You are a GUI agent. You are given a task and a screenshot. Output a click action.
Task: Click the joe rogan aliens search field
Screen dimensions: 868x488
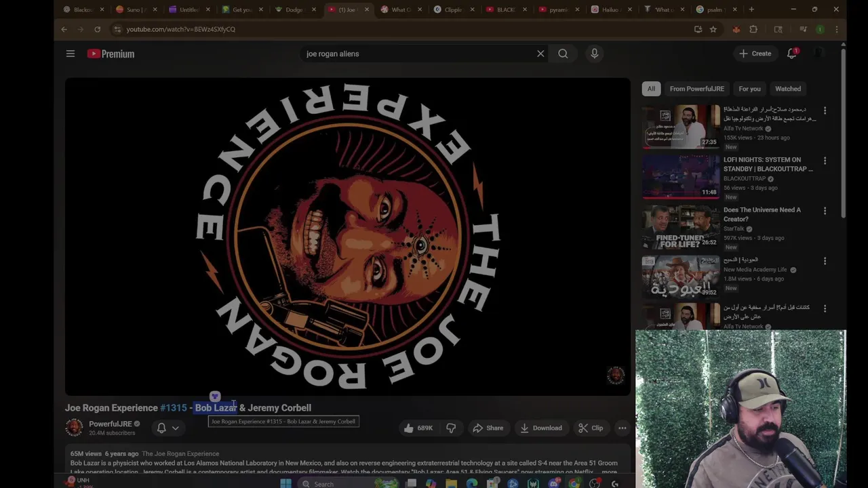(417, 54)
